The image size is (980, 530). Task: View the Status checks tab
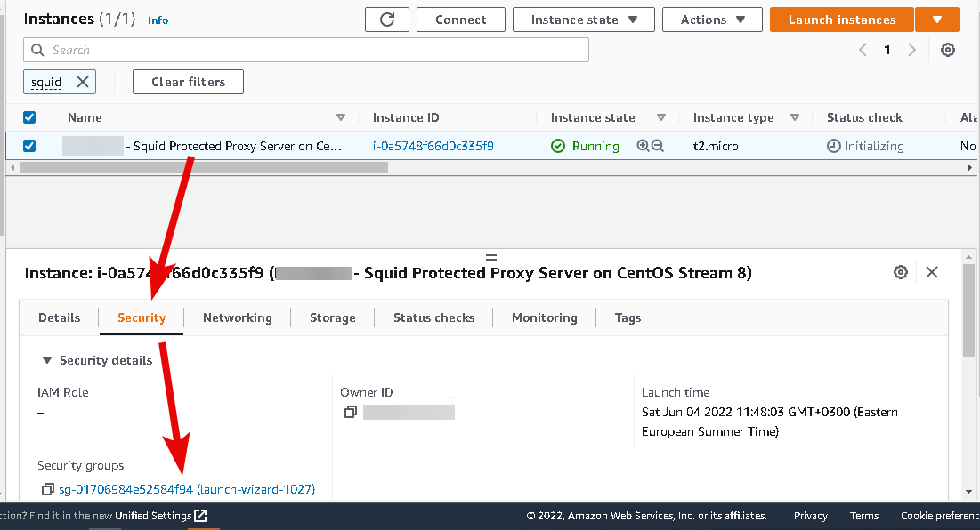pyautogui.click(x=433, y=317)
